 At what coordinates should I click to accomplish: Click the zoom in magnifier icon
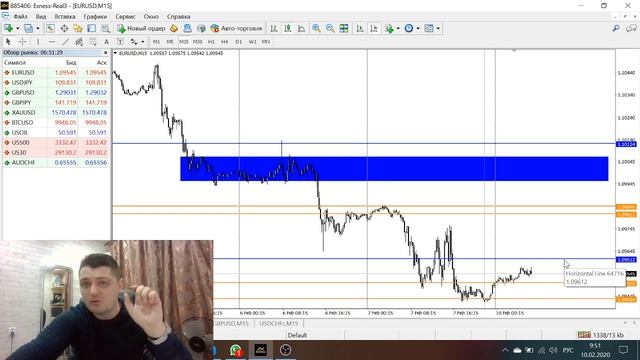[x=316, y=28]
